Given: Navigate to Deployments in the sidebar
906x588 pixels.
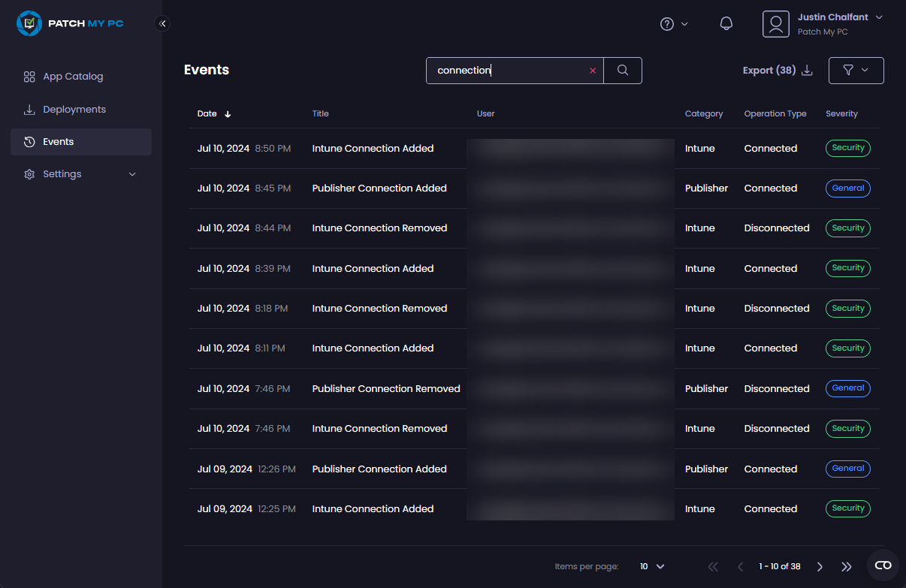Looking at the screenshot, I should point(74,110).
